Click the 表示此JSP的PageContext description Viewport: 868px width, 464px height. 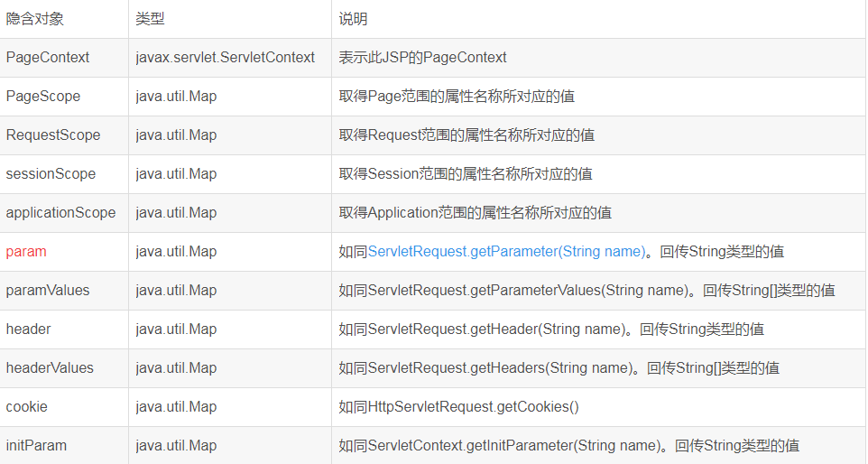pyautogui.click(x=422, y=58)
